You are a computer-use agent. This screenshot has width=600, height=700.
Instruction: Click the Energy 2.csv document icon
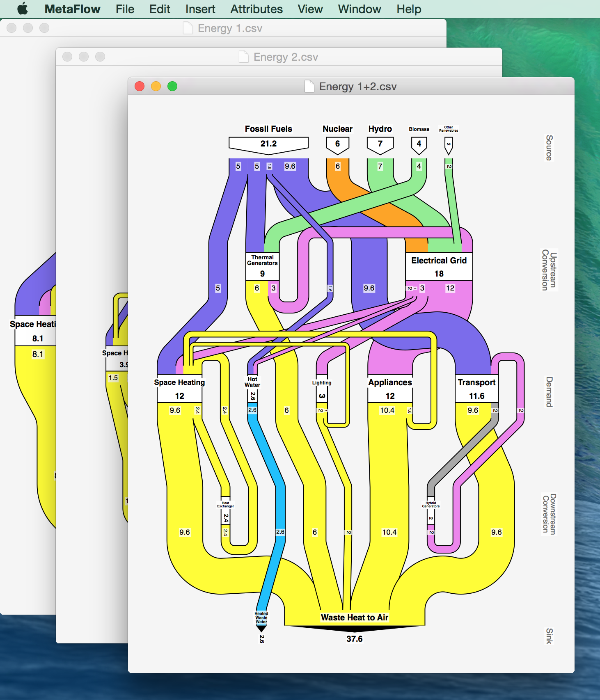pos(244,57)
